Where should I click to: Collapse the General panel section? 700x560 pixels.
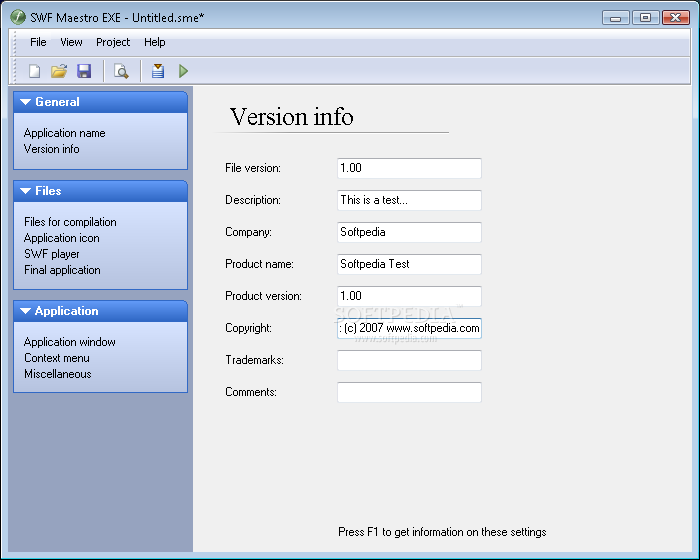100,102
